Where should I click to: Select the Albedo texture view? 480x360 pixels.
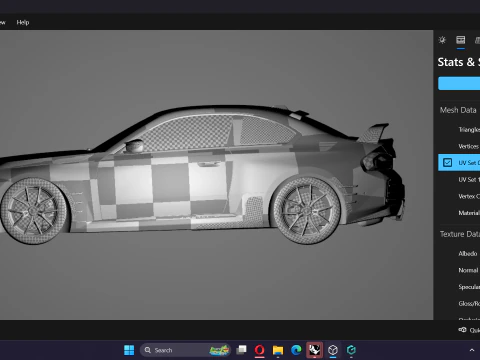click(468, 254)
